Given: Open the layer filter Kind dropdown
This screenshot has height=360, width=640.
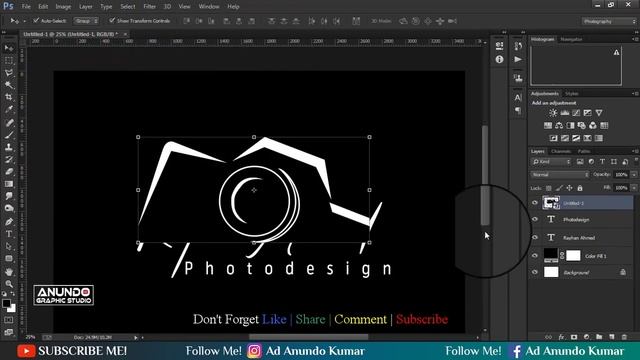Looking at the screenshot, I should [551, 162].
